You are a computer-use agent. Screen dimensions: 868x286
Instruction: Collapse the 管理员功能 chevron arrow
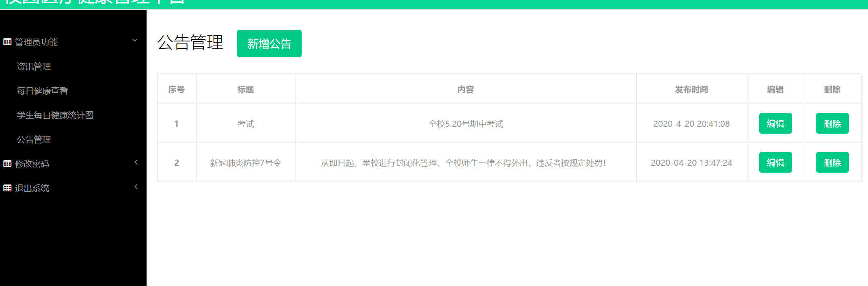coord(135,41)
